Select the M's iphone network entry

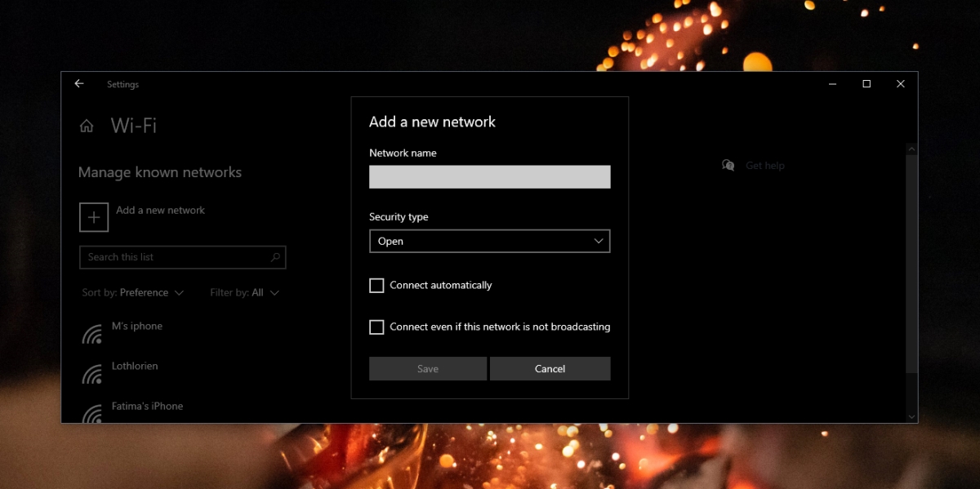click(137, 326)
